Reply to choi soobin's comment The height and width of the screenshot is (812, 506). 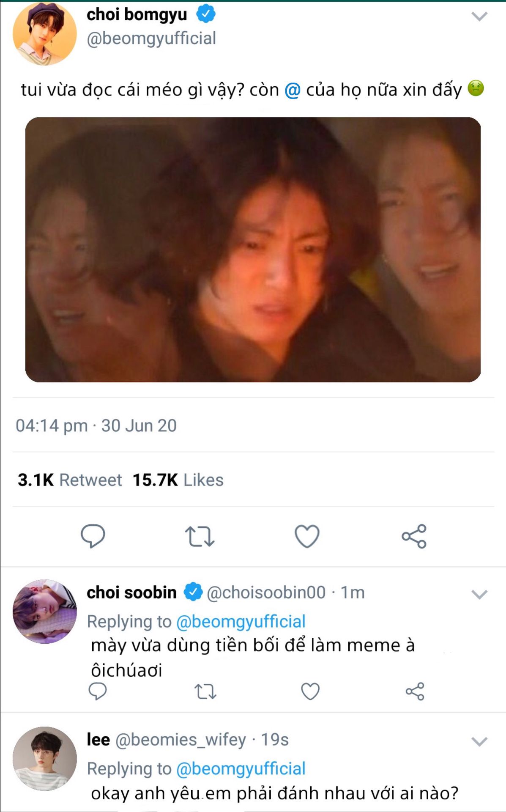pos(98,691)
